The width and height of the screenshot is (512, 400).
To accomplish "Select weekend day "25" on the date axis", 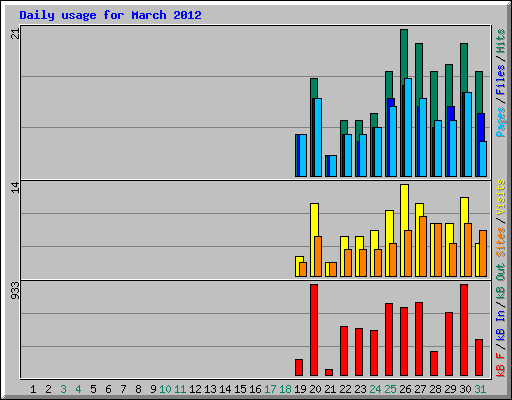I will coord(390,389).
